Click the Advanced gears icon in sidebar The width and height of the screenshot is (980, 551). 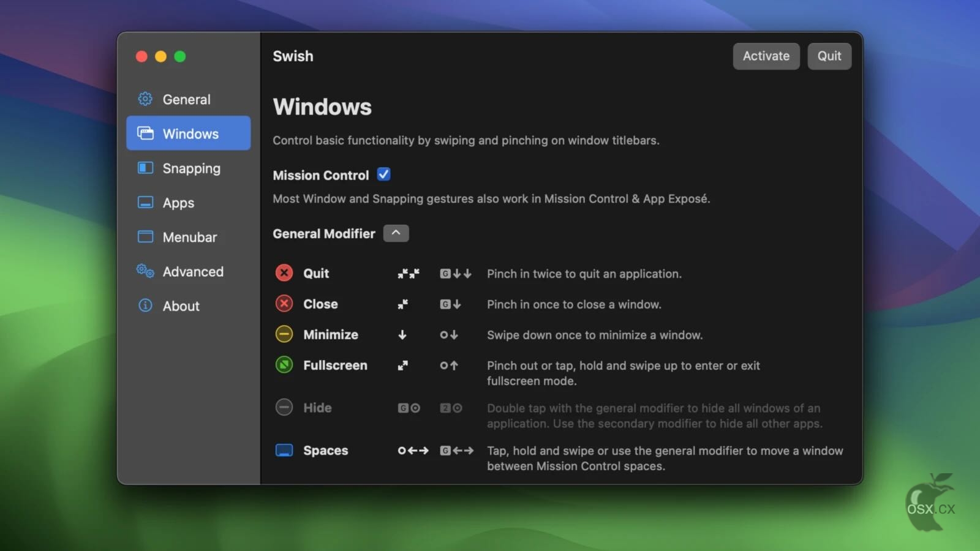tap(145, 271)
